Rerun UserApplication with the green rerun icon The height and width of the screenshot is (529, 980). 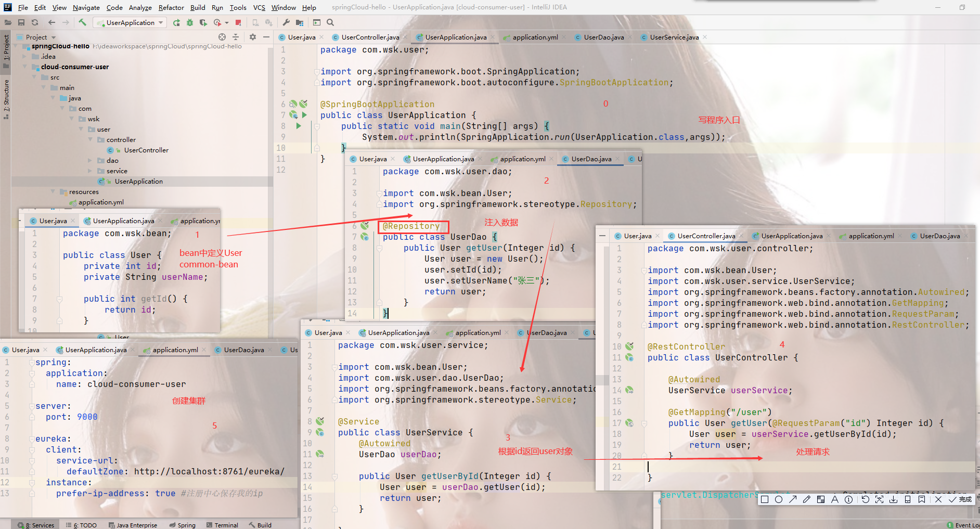click(x=177, y=22)
